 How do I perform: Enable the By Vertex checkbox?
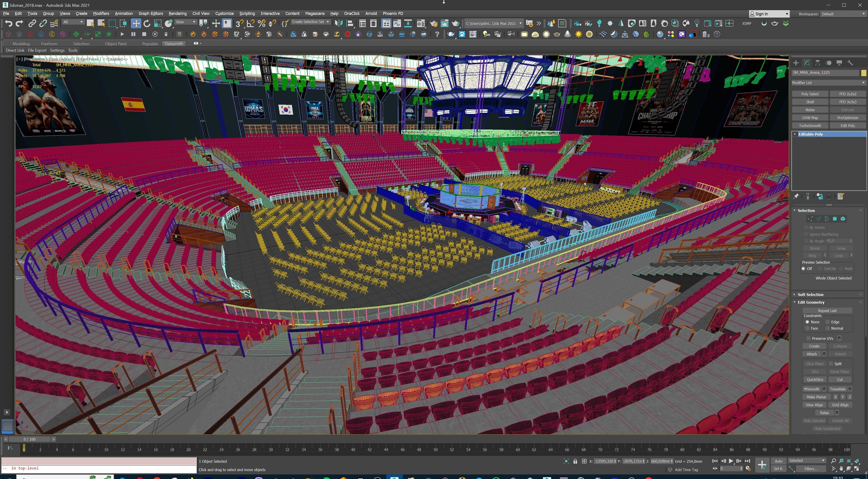coord(806,227)
